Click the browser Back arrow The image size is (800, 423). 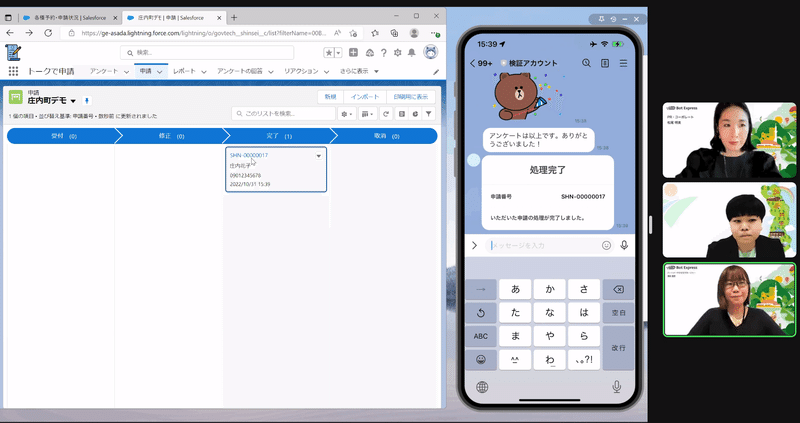(10, 33)
